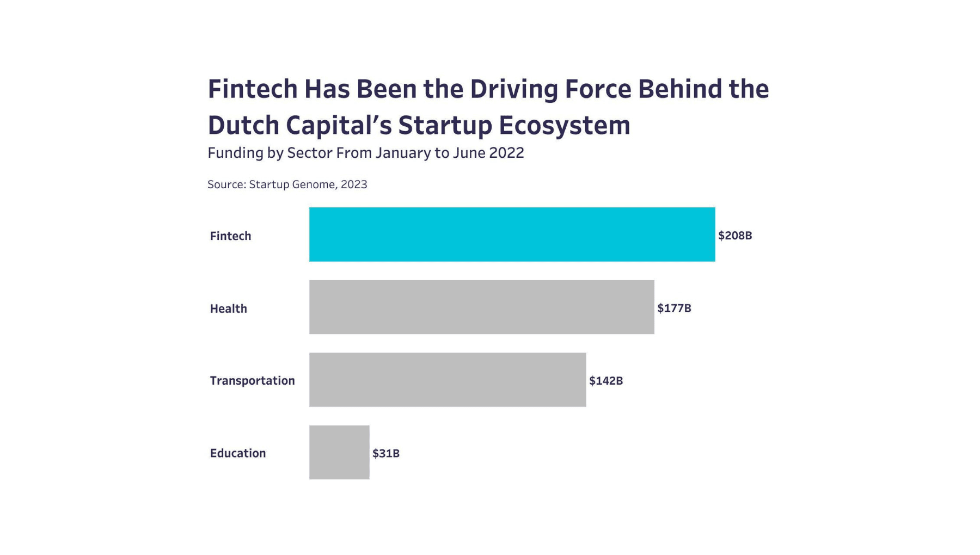This screenshot has height=555, width=980.
Task: Select the short Education bar
Action: pyautogui.click(x=339, y=452)
